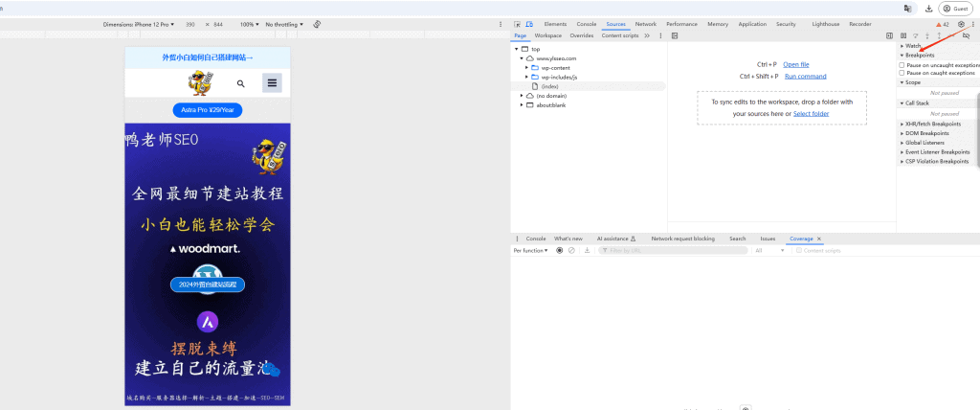Toggle the device toolbar icon
Screen dimensions: 980x410
[x=529, y=24]
